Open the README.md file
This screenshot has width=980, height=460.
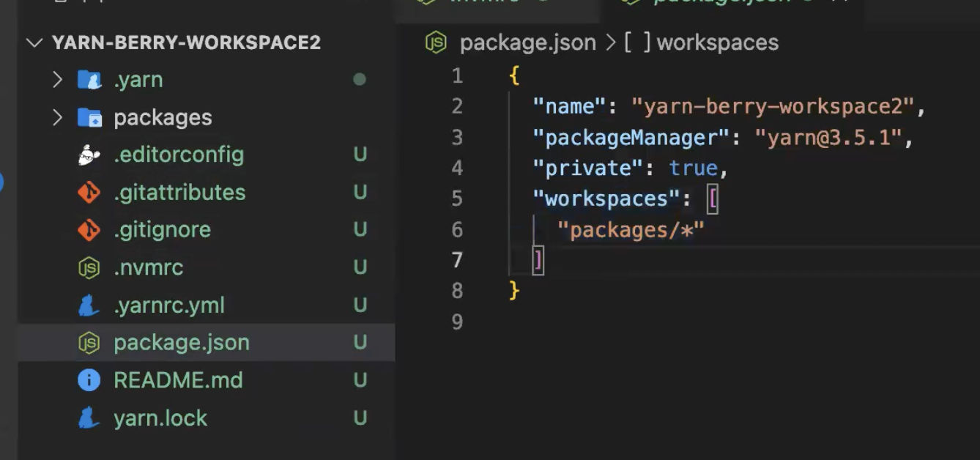coord(178,381)
